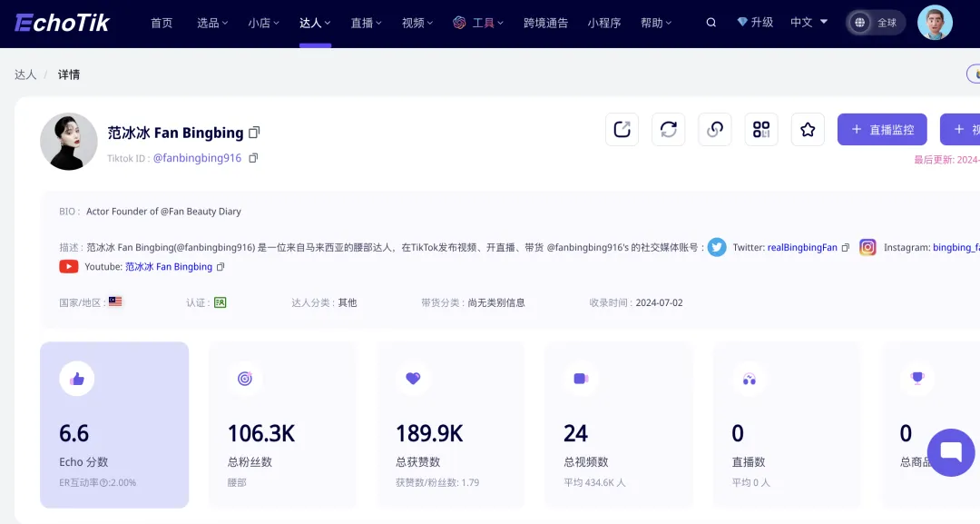Navigate to 达人 in the breadcrumb
The height and width of the screenshot is (524, 980).
click(25, 74)
